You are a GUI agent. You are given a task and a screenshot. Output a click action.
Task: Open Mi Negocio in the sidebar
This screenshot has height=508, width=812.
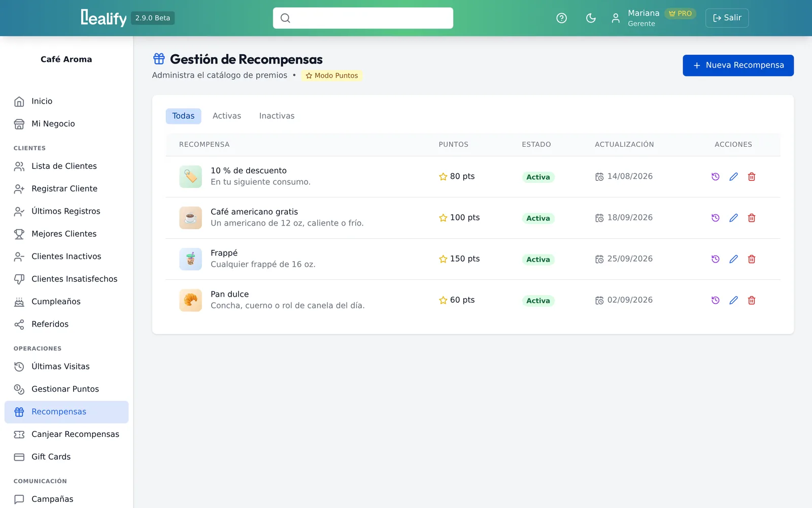(66, 124)
